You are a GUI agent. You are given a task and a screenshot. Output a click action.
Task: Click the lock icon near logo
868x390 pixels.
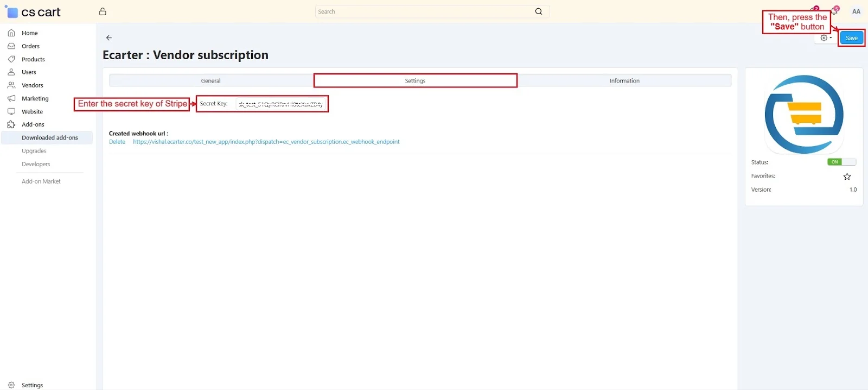tap(103, 11)
